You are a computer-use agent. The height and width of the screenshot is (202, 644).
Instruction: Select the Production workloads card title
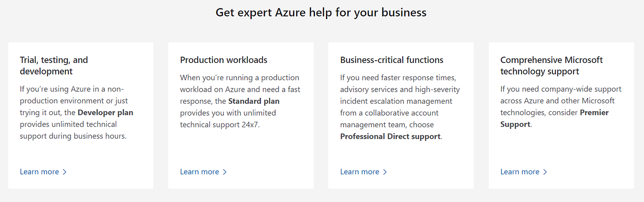224,60
